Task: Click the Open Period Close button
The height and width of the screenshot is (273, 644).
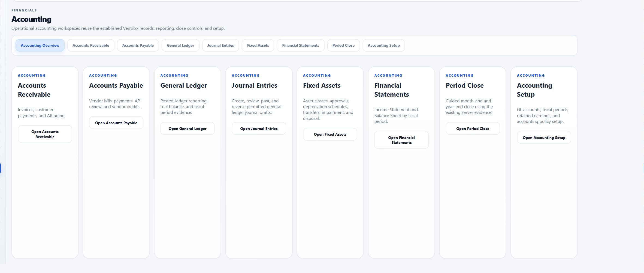Action: tap(473, 129)
